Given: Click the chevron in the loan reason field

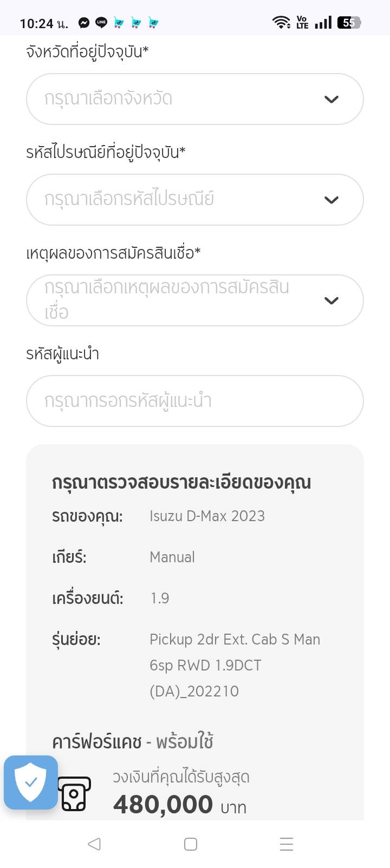Looking at the screenshot, I should 331,300.
